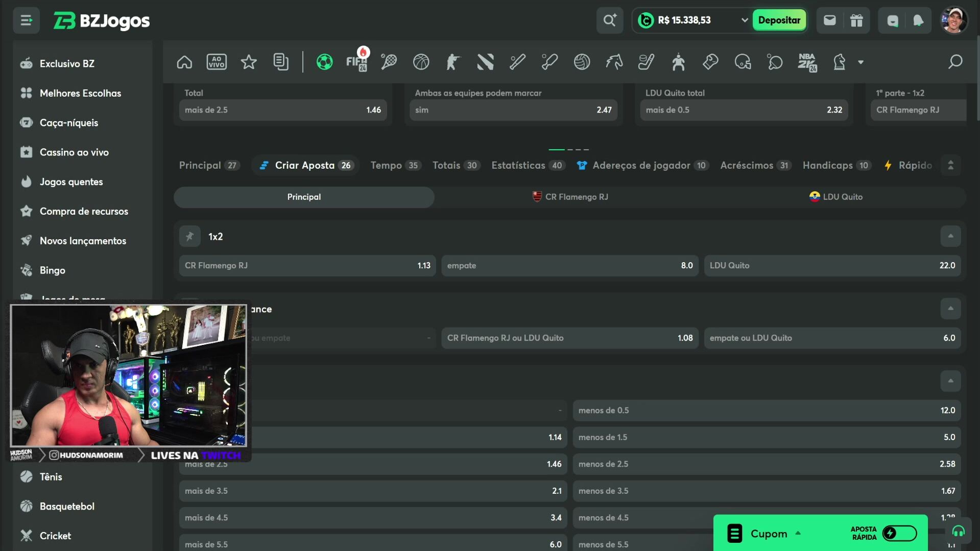980x551 pixels.
Task: Bet on CR Flamengo RJ 1.13
Action: click(307, 266)
